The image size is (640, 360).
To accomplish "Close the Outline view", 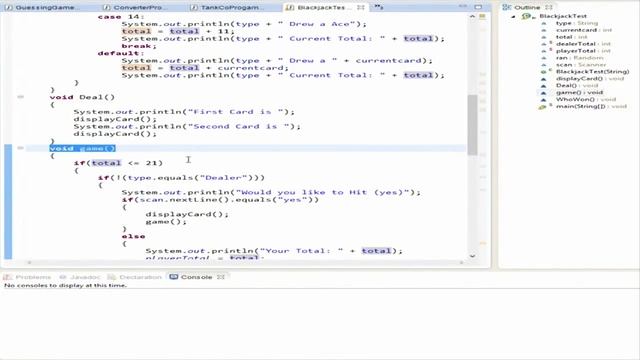I will click(x=549, y=7).
